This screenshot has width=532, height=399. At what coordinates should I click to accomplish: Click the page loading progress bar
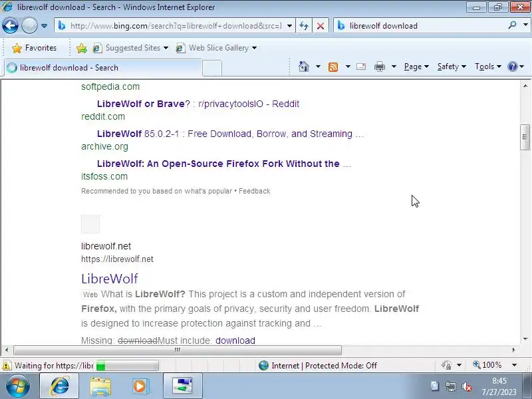127,366
